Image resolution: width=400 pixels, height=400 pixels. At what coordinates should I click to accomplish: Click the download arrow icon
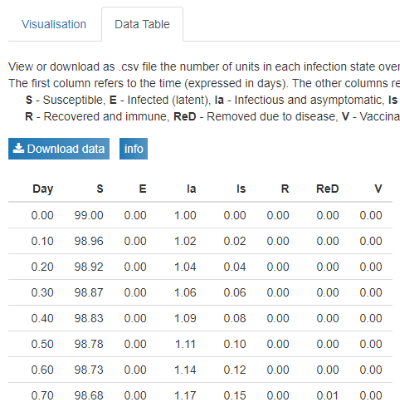tap(18, 148)
